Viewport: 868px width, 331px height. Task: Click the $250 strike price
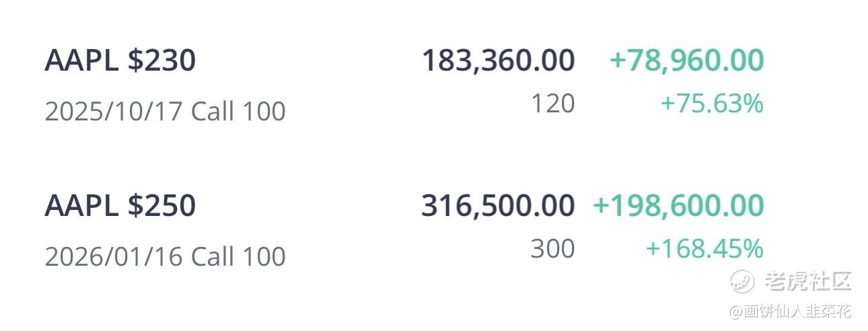161,206
